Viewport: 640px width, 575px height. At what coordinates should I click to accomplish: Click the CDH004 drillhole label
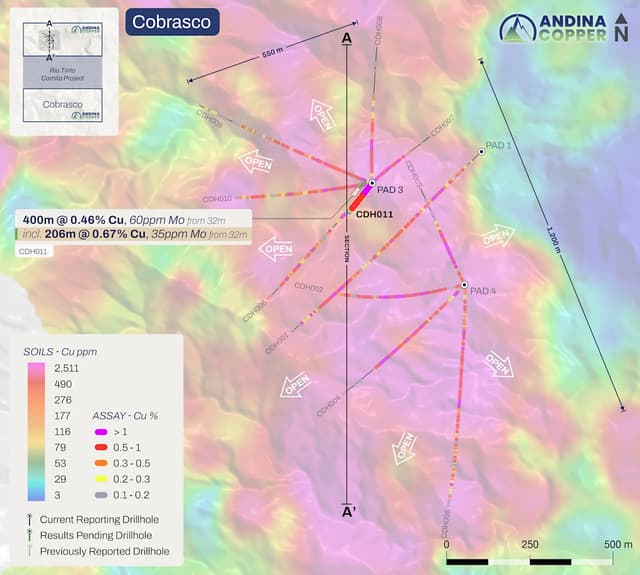(329, 406)
